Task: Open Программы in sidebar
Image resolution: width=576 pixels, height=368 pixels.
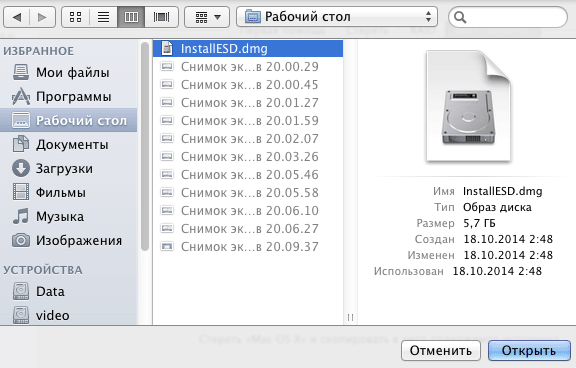Action: click(69, 97)
